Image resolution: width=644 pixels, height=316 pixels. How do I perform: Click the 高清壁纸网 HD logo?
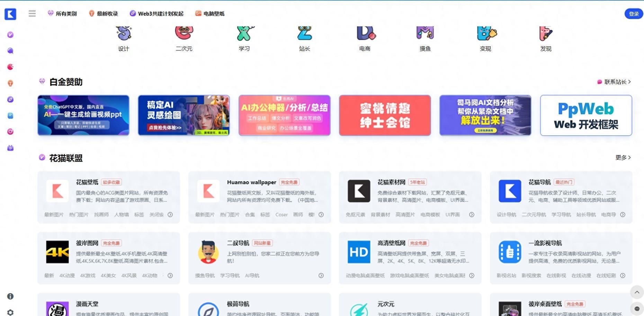click(359, 252)
